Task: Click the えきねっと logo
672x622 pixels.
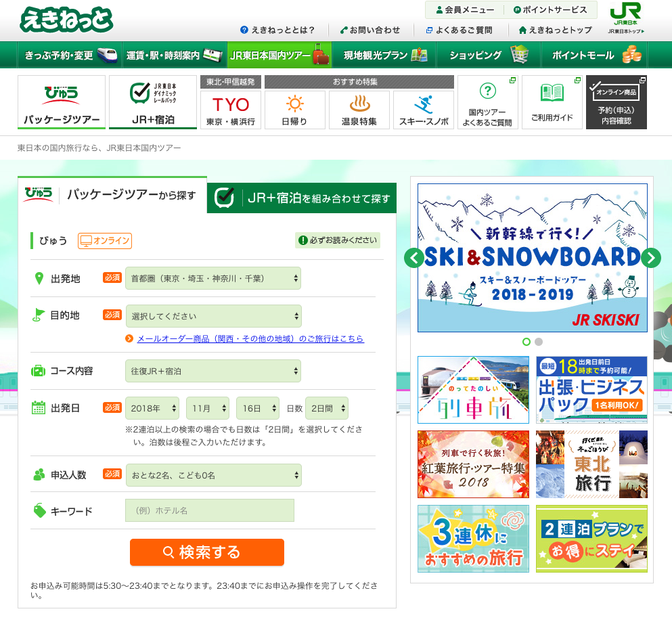Action: tap(66, 20)
